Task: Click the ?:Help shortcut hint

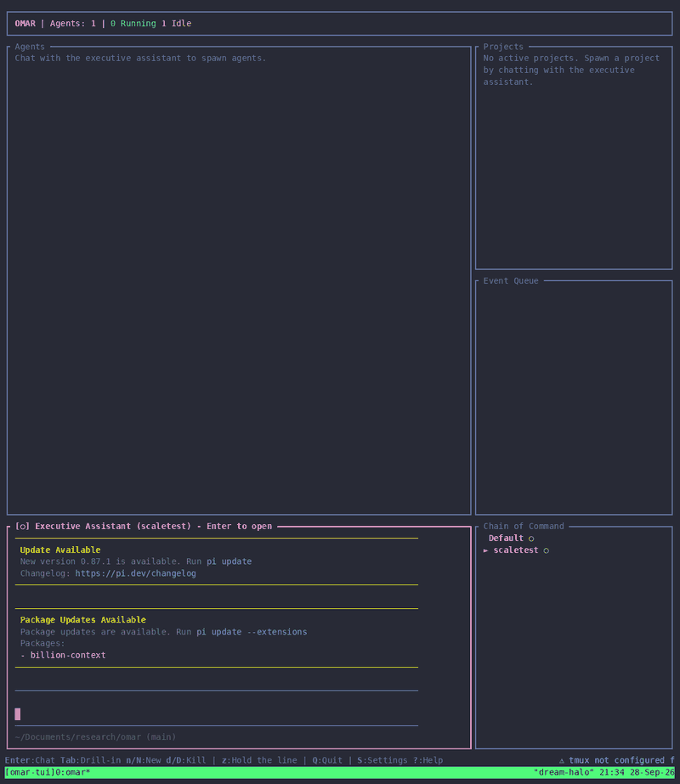Action: (x=428, y=760)
